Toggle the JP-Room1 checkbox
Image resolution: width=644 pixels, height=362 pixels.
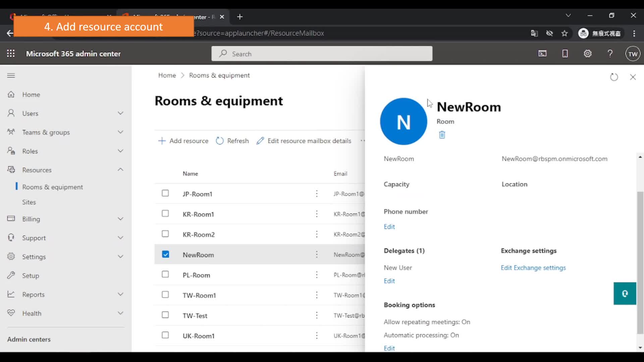(165, 193)
